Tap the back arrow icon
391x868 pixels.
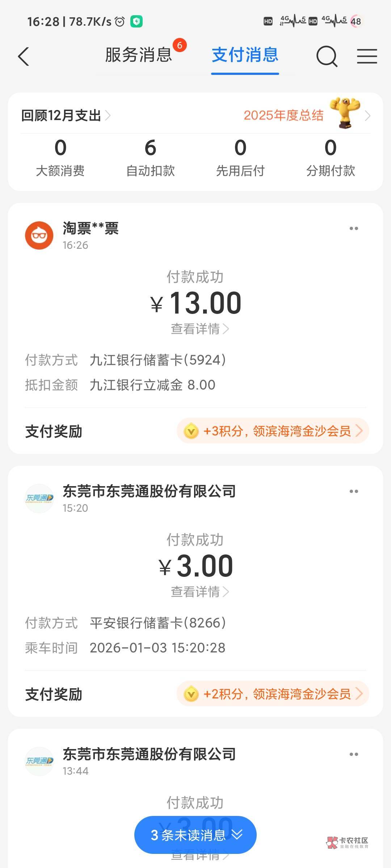pyautogui.click(x=24, y=57)
